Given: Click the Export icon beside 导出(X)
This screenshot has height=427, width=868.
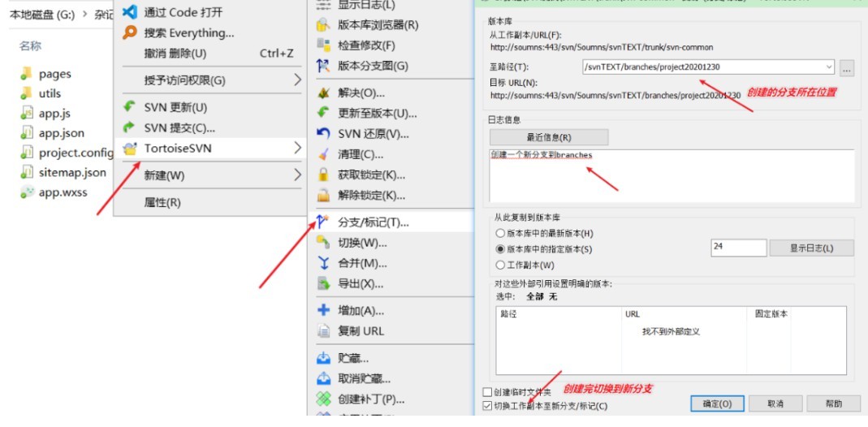Looking at the screenshot, I should coord(322,284).
